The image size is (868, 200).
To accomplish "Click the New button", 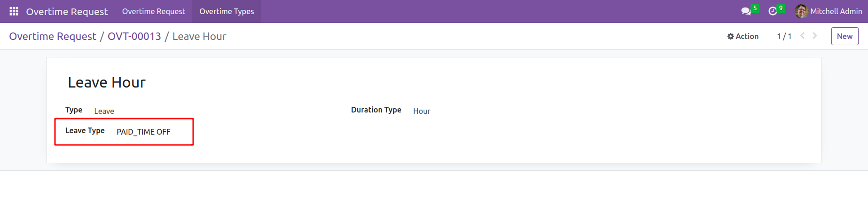I will coord(845,36).
